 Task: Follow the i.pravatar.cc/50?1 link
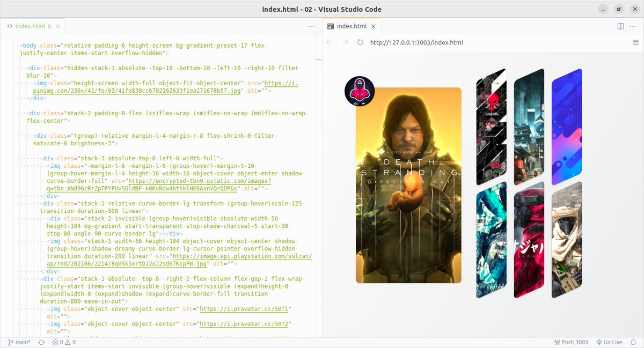(245, 309)
